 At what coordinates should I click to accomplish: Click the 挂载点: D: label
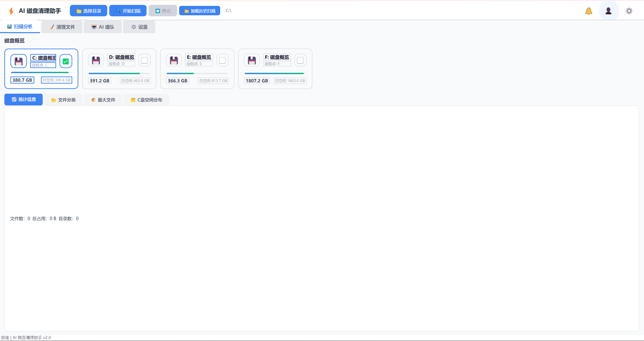tap(121, 64)
